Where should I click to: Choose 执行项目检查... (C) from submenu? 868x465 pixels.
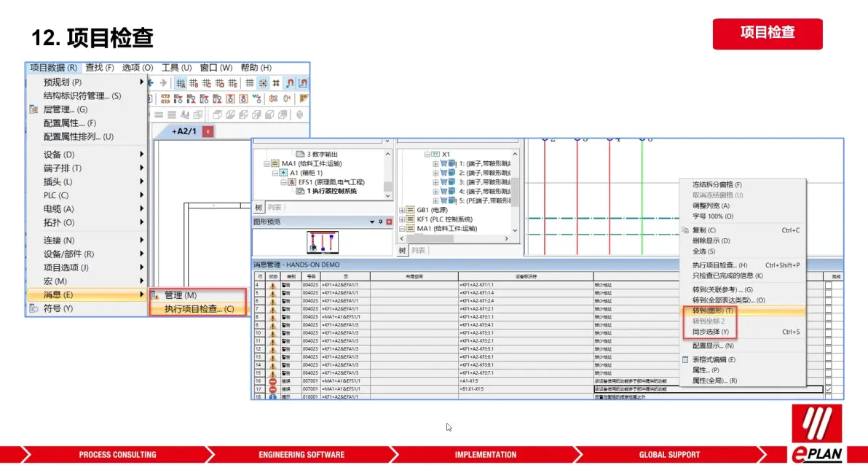(200, 309)
